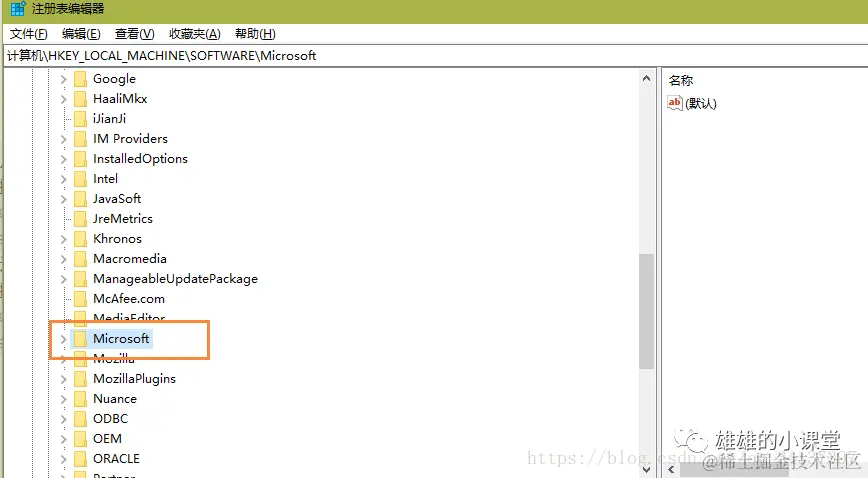Expand the Microsoft key
This screenshot has width=868, height=478.
point(63,339)
